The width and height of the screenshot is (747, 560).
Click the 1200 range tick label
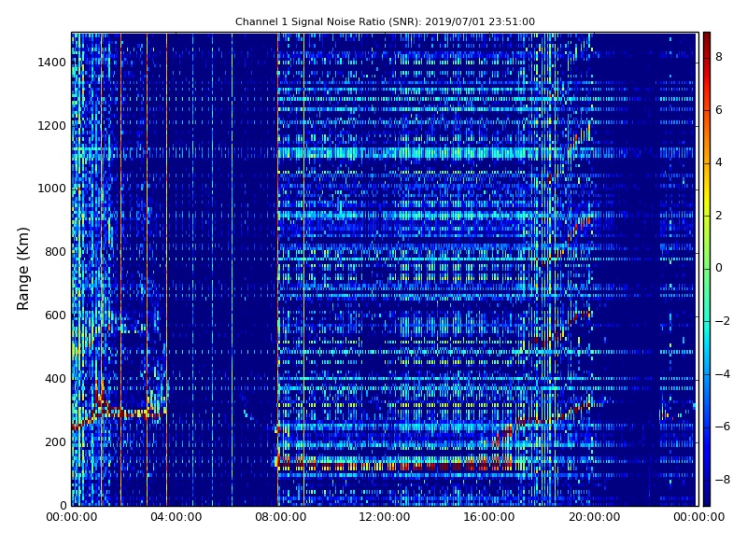[x=52, y=126]
